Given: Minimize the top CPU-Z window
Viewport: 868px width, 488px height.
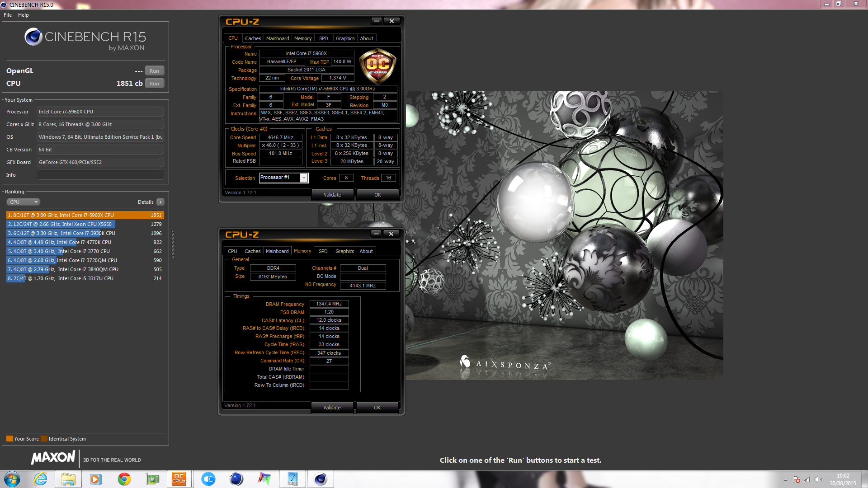Looking at the screenshot, I should tap(377, 21).
